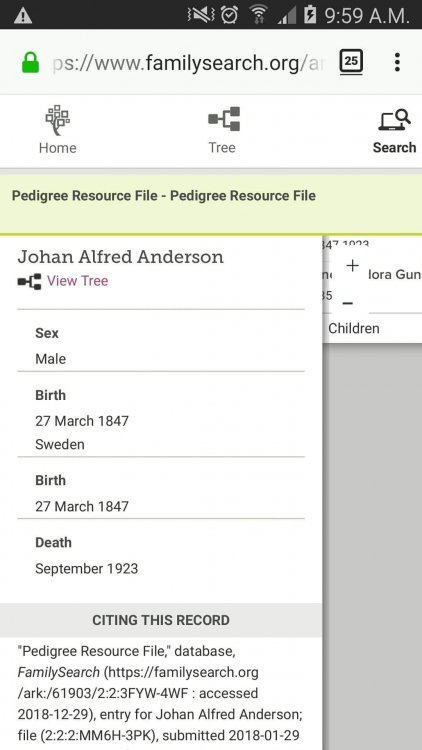Screen dimensions: 422x750
Task: Tap the green padlock security icon
Action: 31,62
